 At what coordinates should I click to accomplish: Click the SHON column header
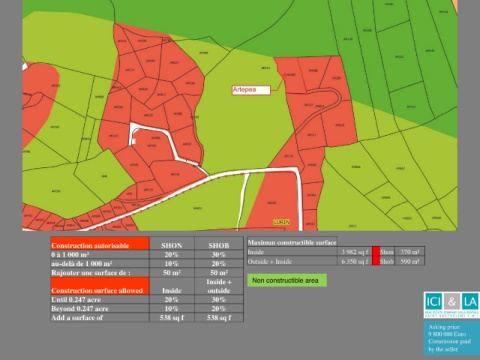pyautogui.click(x=172, y=245)
